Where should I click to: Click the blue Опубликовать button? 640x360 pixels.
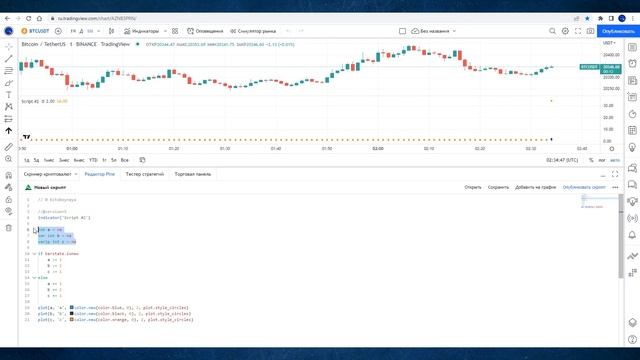(618, 31)
